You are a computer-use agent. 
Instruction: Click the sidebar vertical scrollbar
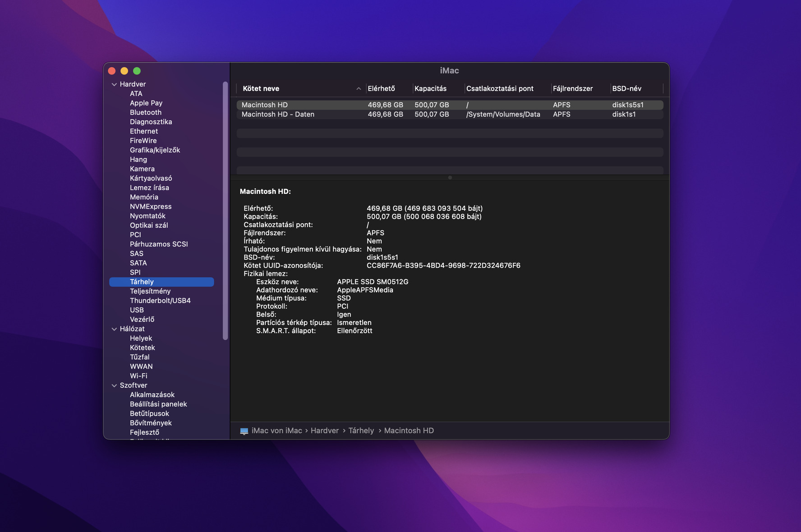[226, 211]
